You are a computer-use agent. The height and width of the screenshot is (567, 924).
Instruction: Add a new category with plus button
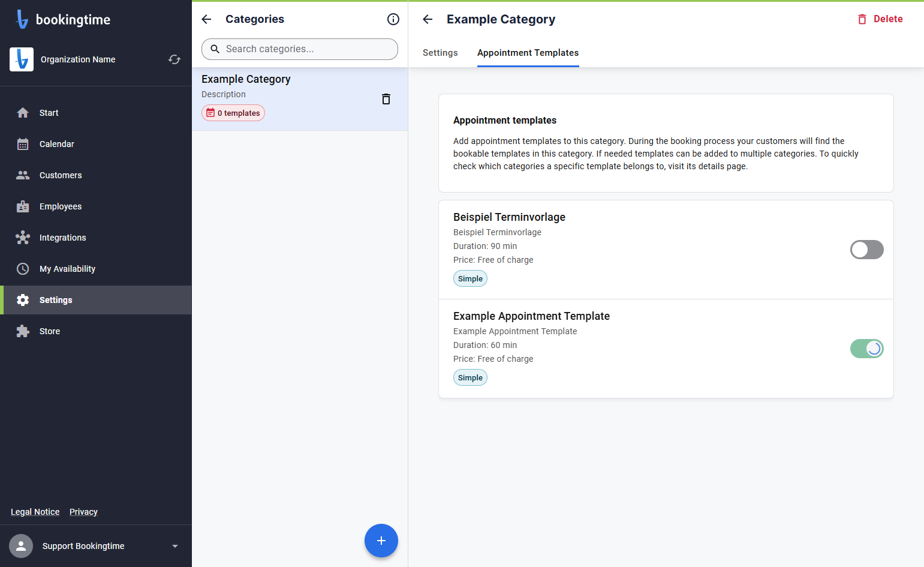click(x=381, y=541)
